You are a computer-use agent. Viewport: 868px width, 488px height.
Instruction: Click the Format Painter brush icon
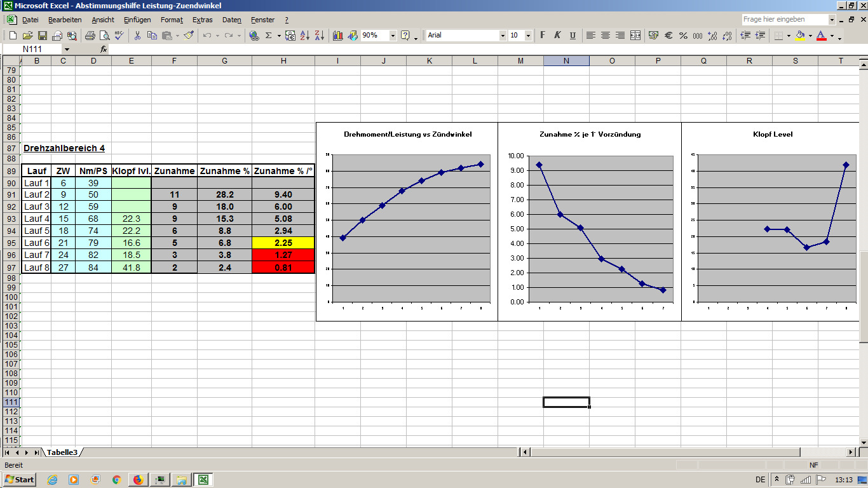click(189, 36)
